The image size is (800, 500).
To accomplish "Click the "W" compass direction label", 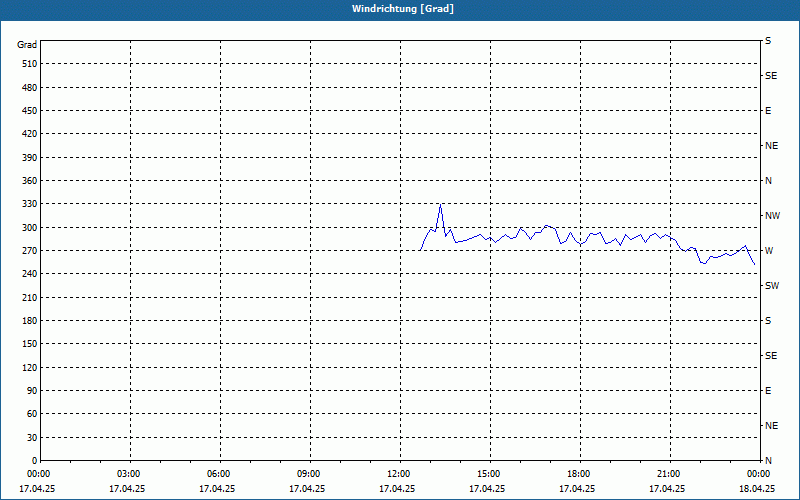I will [x=769, y=251].
